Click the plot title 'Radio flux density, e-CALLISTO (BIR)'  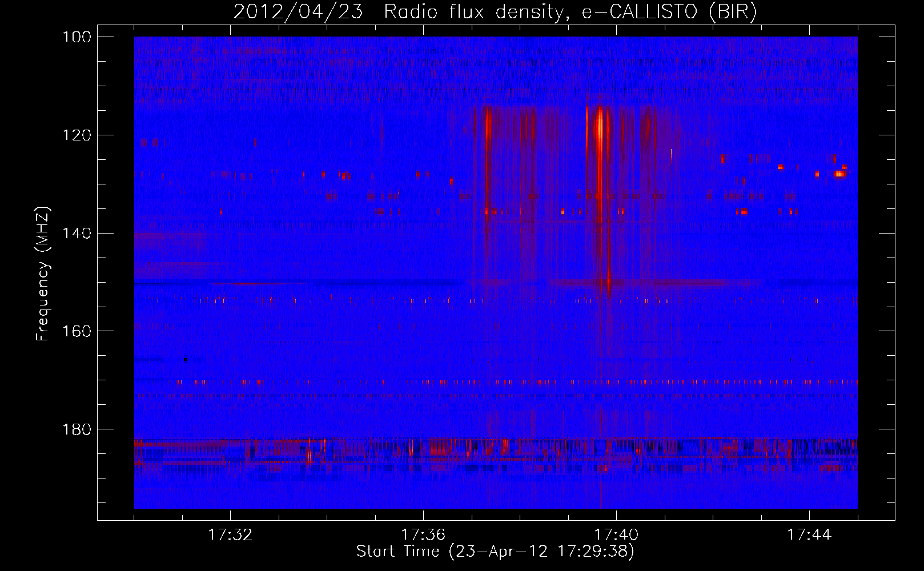point(571,12)
